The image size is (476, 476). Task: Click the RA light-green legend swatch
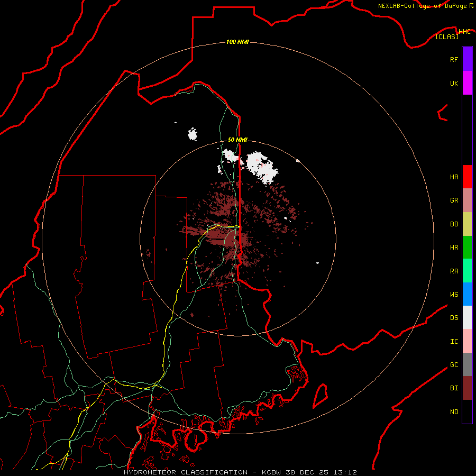click(467, 271)
